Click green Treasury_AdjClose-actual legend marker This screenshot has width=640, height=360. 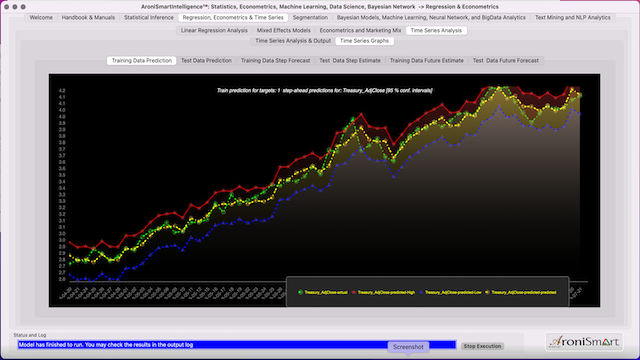pos(300,292)
